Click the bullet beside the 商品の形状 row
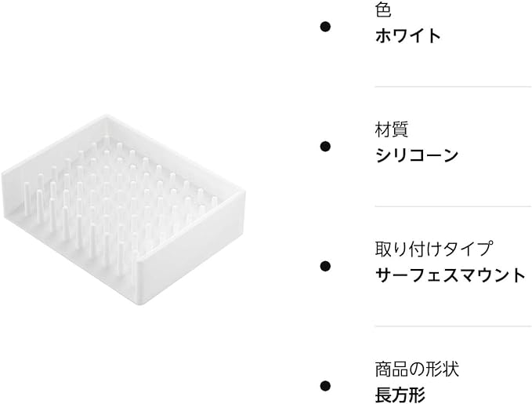 325,385
